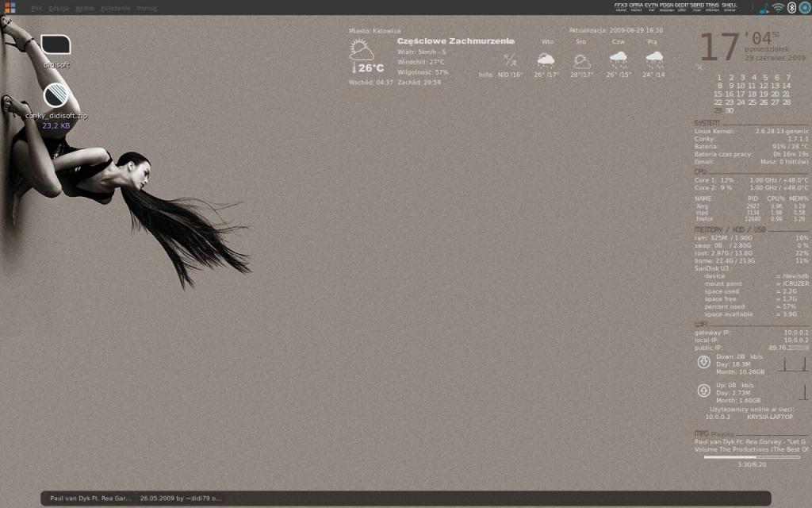Screen dimensions: 812x508
Task: Click the download speed graph
Action: pyautogui.click(x=795, y=364)
